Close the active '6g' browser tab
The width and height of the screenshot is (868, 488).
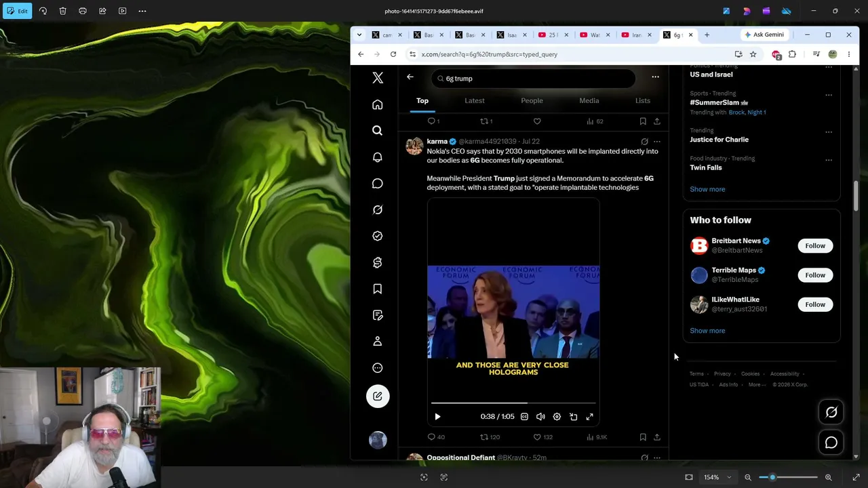691,35
